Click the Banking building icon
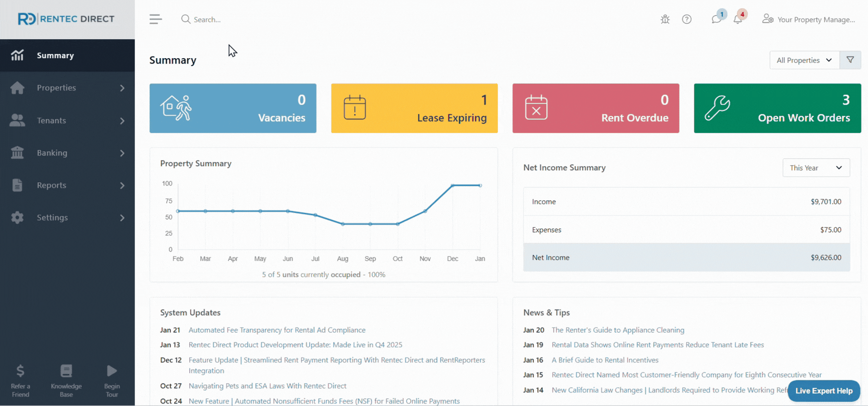 (x=17, y=153)
